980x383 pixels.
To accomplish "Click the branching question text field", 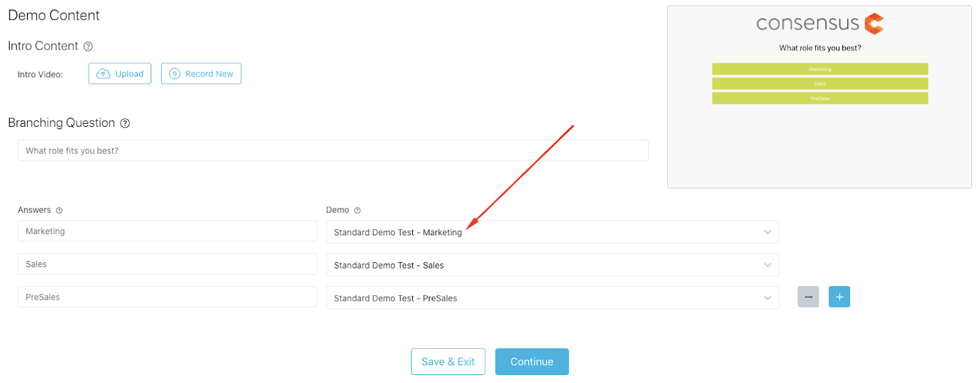I will click(x=333, y=151).
